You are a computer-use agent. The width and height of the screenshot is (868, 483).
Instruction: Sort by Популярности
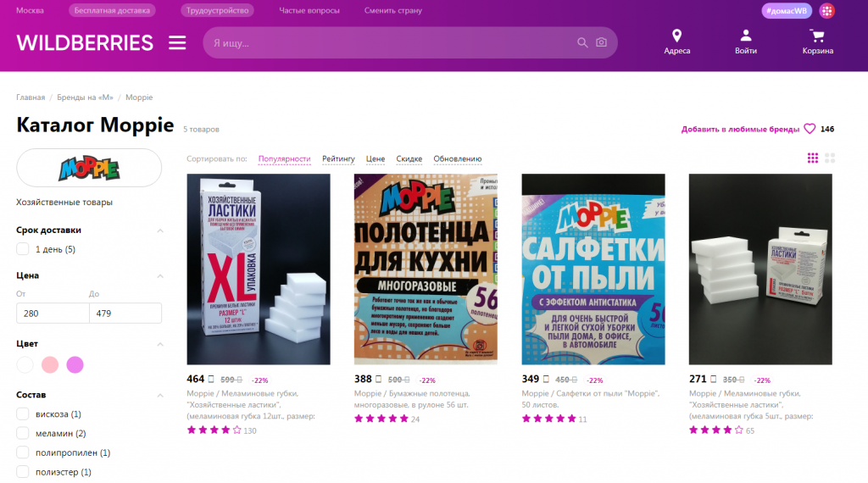[284, 158]
